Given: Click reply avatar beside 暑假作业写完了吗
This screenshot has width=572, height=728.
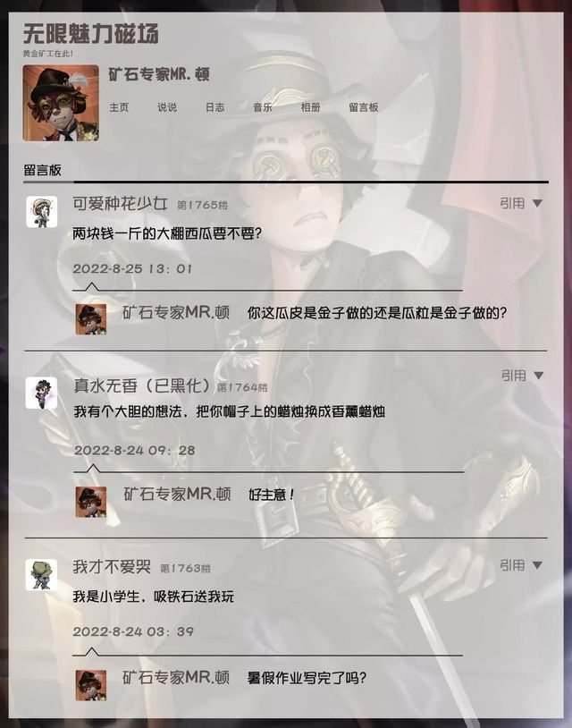Looking at the screenshot, I should point(91,685).
